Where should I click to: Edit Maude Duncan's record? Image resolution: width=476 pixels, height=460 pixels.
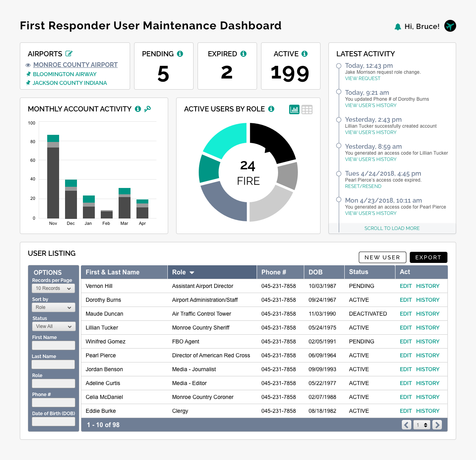pyautogui.click(x=406, y=314)
